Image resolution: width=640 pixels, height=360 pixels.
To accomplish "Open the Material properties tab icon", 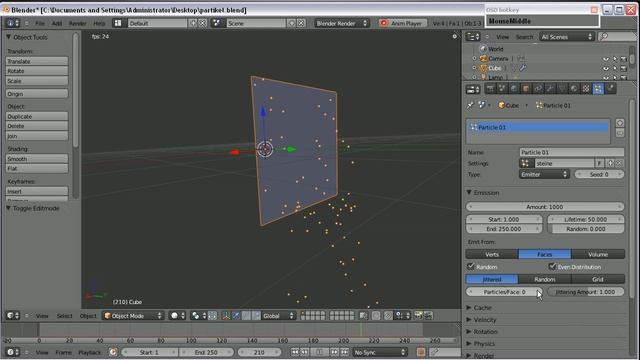I will 574,89.
